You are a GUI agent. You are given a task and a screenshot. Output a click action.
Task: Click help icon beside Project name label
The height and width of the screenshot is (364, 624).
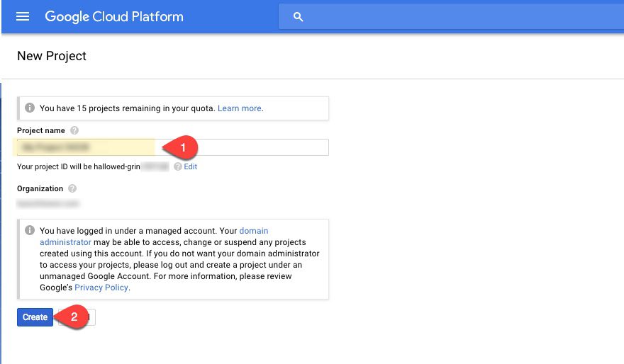click(74, 131)
